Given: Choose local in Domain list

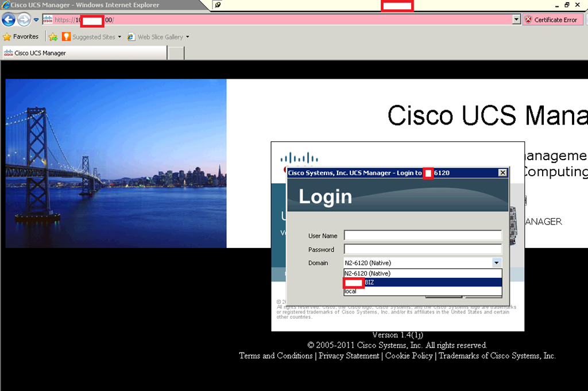Looking at the screenshot, I should [423, 291].
